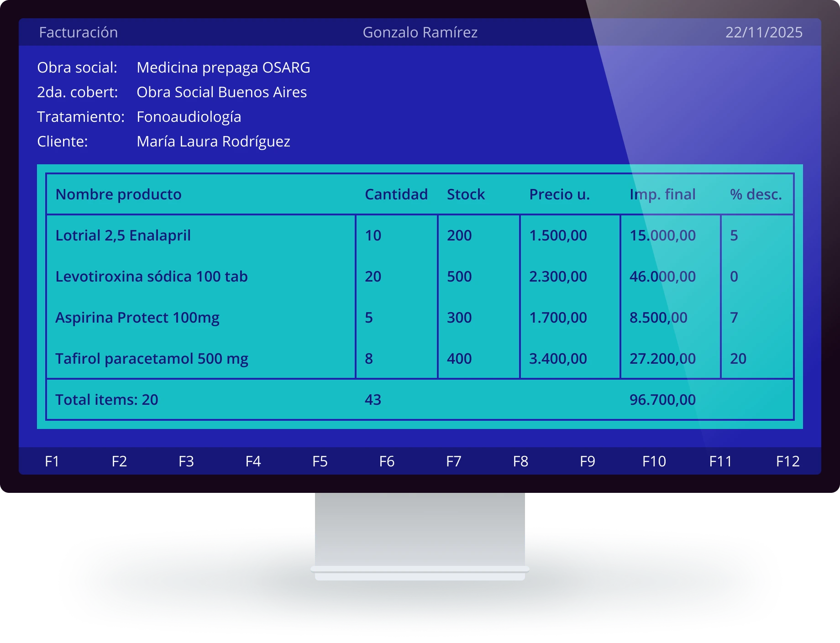Edit the Cliente field María Laura Rodríguez
This screenshot has height=643, width=840.
(x=213, y=141)
